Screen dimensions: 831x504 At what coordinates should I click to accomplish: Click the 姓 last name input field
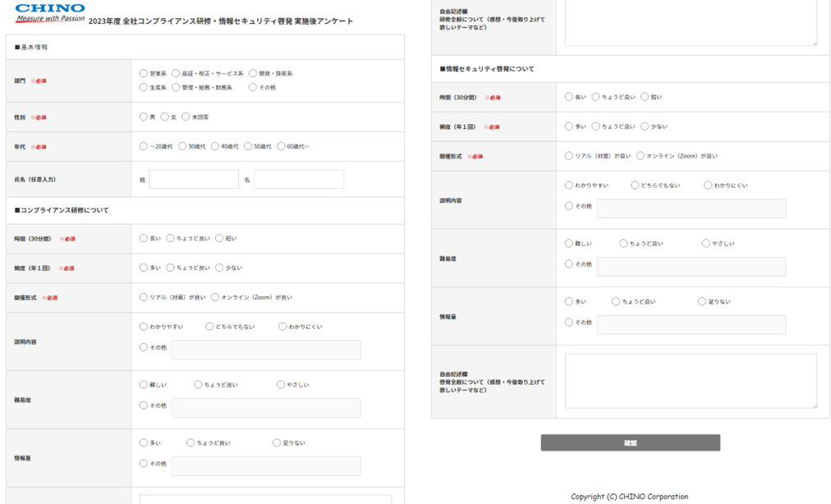[x=192, y=178]
